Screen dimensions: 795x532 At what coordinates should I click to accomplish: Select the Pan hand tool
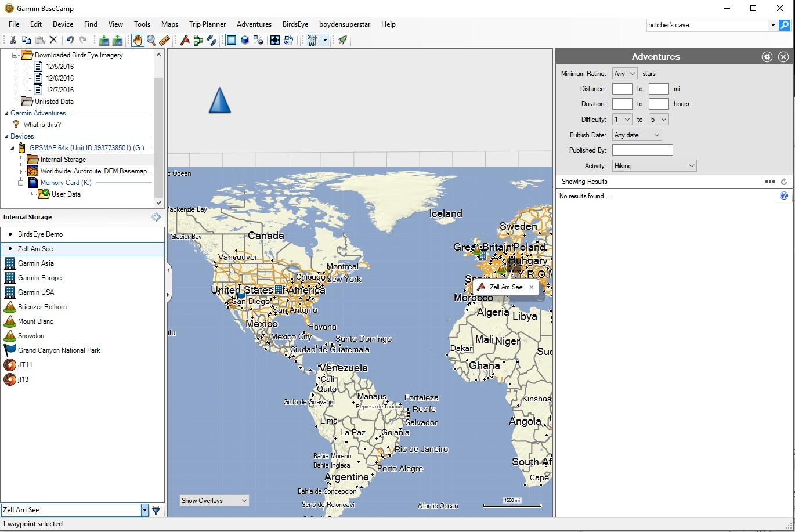(137, 40)
